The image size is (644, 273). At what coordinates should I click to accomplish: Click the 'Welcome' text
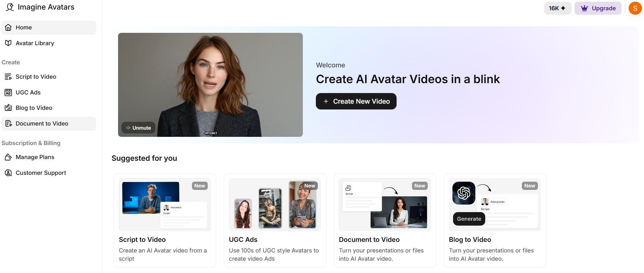(x=331, y=65)
